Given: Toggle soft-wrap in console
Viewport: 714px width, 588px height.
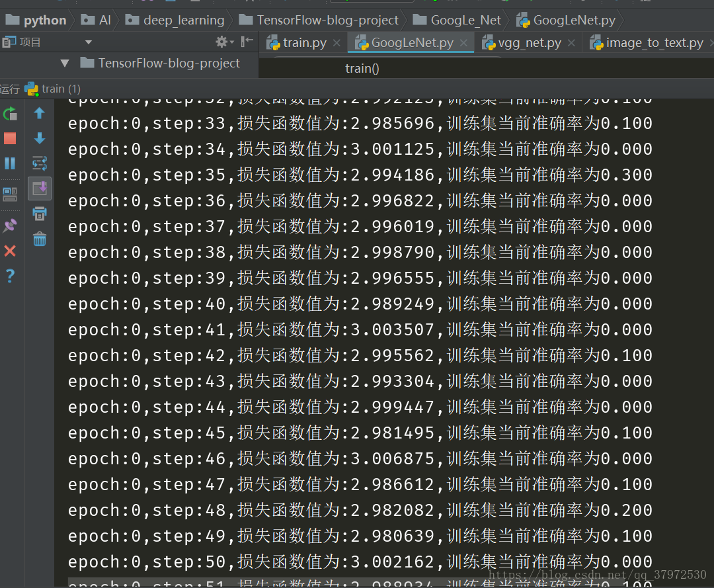Looking at the screenshot, I should pos(40,163).
